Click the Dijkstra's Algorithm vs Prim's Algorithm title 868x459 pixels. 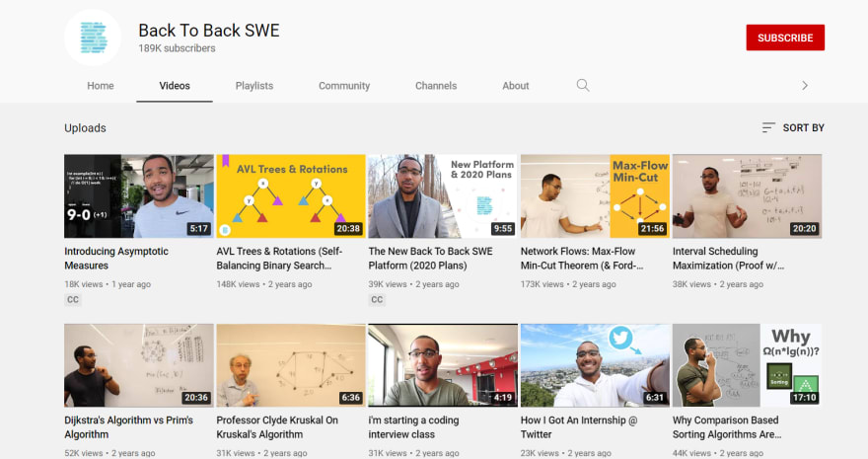click(x=128, y=427)
